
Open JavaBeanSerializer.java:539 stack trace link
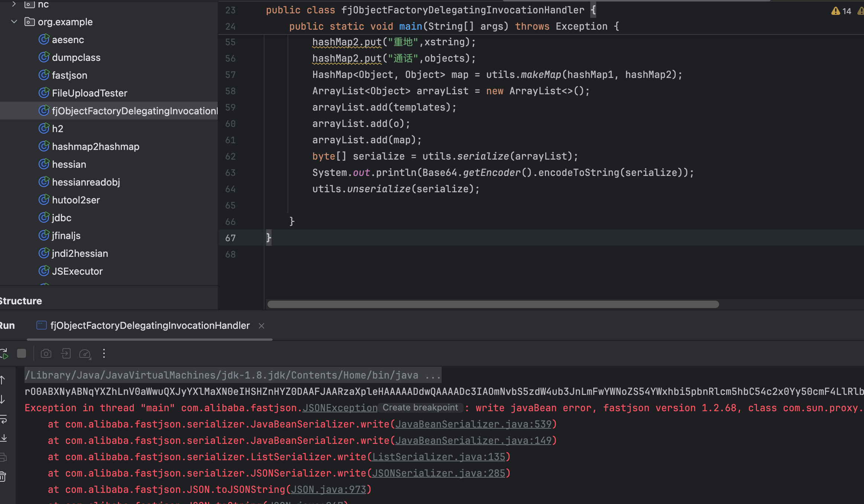[x=473, y=424]
